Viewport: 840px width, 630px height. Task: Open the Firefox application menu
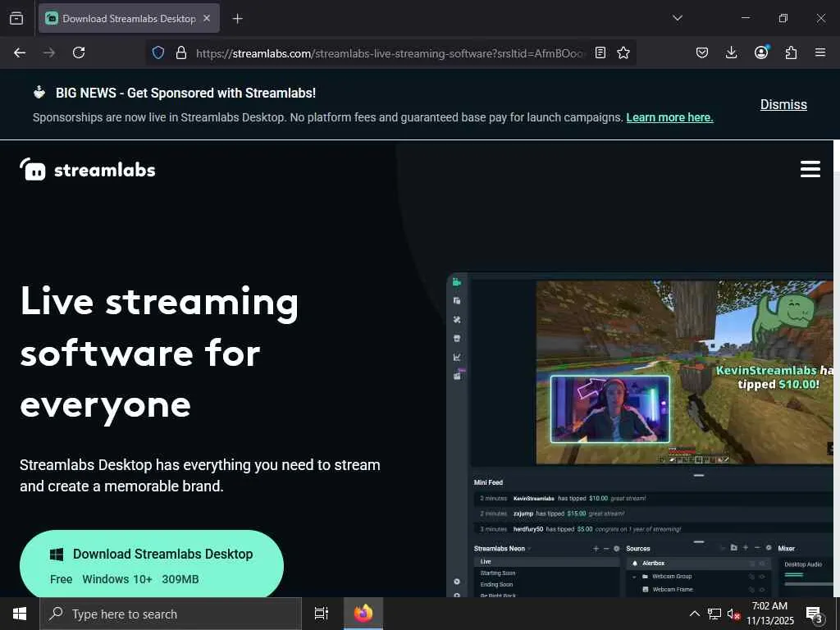[820, 52]
